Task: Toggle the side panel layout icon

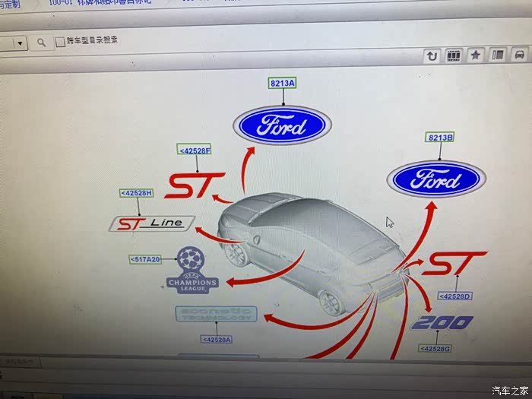Action: 498,55
